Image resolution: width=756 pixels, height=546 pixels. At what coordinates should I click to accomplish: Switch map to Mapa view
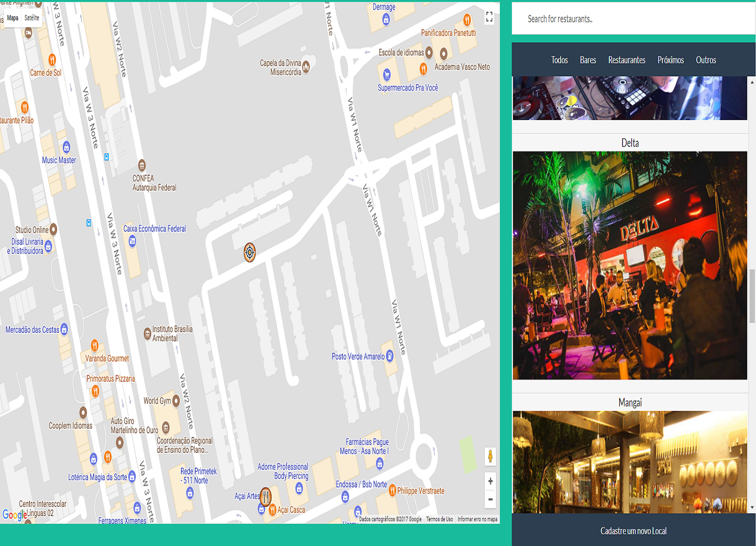click(13, 18)
